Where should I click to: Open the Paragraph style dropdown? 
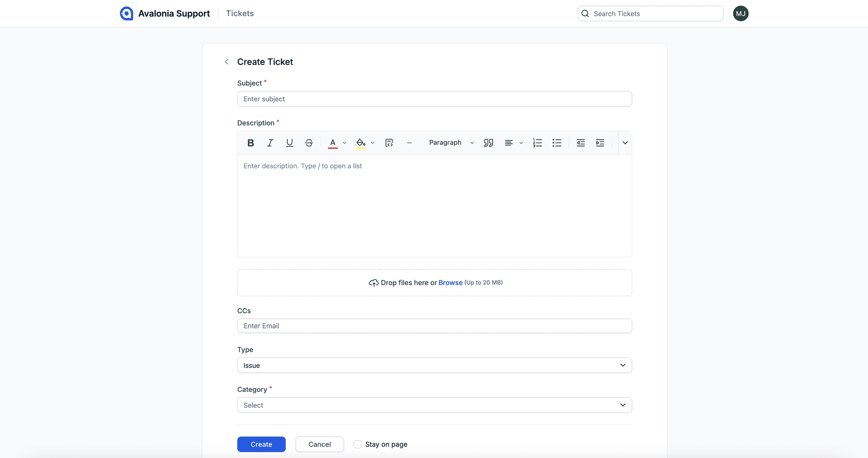tap(451, 142)
